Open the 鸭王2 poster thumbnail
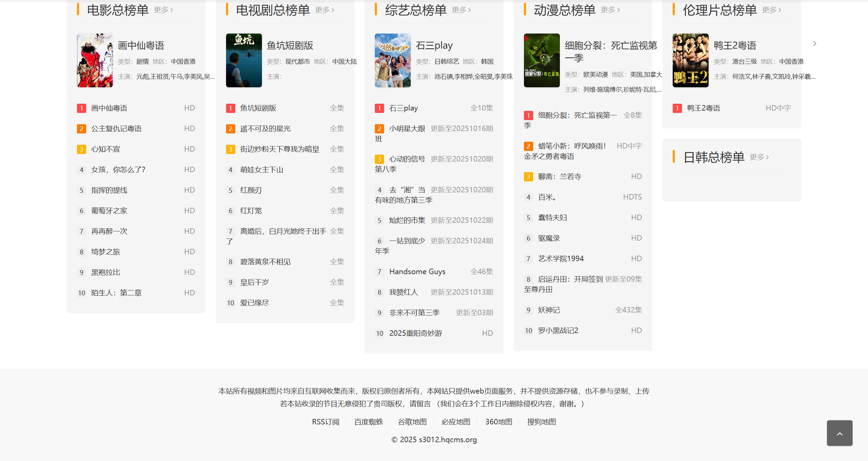 (691, 60)
